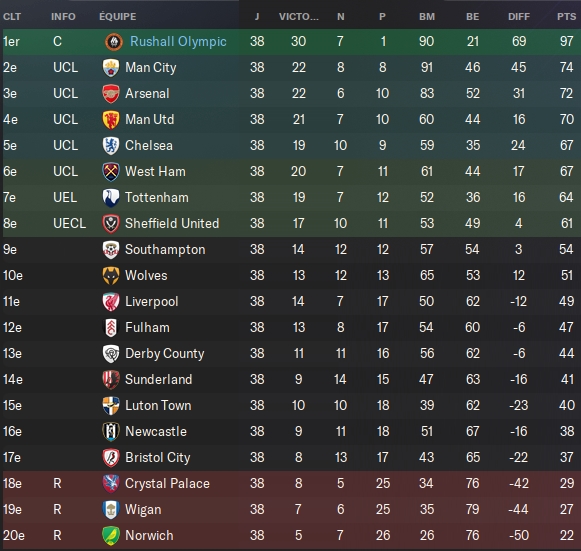Image resolution: width=581 pixels, height=551 pixels.
Task: Click the Rushall Olympic club badge
Action: coord(113,42)
